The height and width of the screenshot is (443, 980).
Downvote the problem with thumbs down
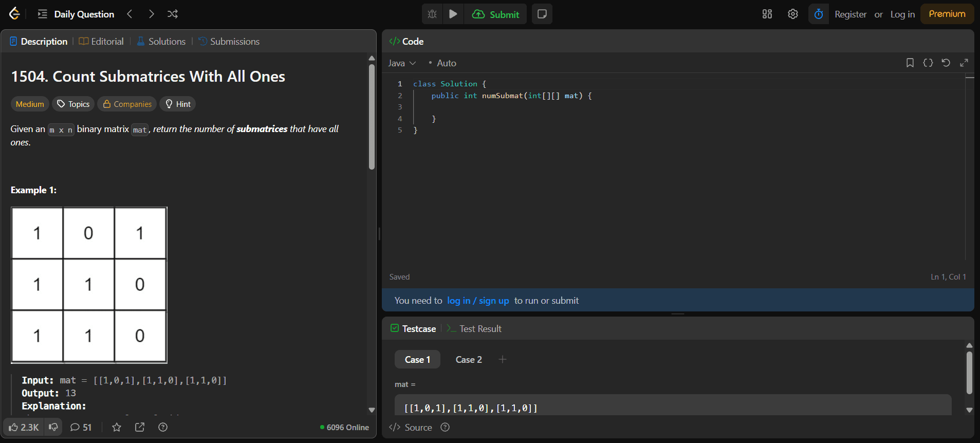point(53,427)
